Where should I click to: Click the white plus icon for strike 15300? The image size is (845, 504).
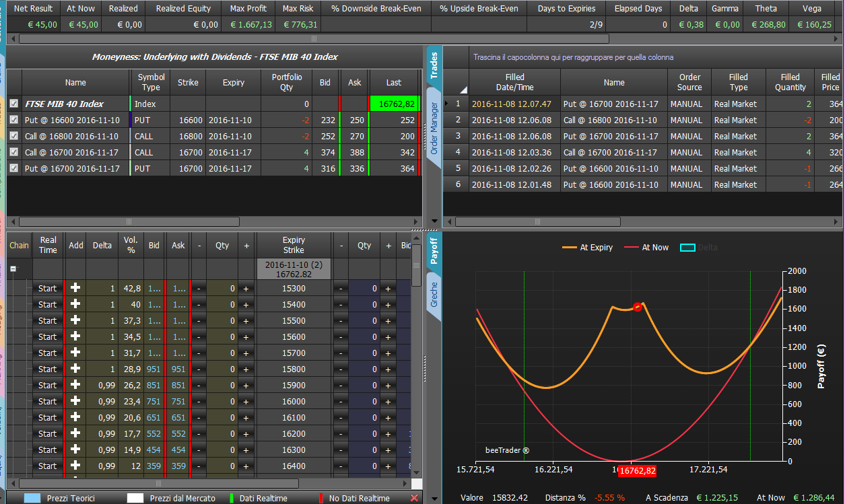click(75, 288)
